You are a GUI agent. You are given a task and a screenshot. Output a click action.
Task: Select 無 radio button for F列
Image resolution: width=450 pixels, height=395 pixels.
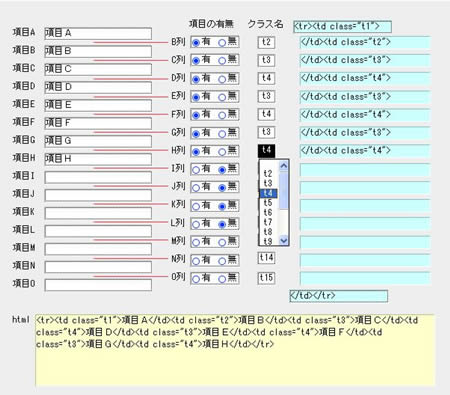coord(222,115)
